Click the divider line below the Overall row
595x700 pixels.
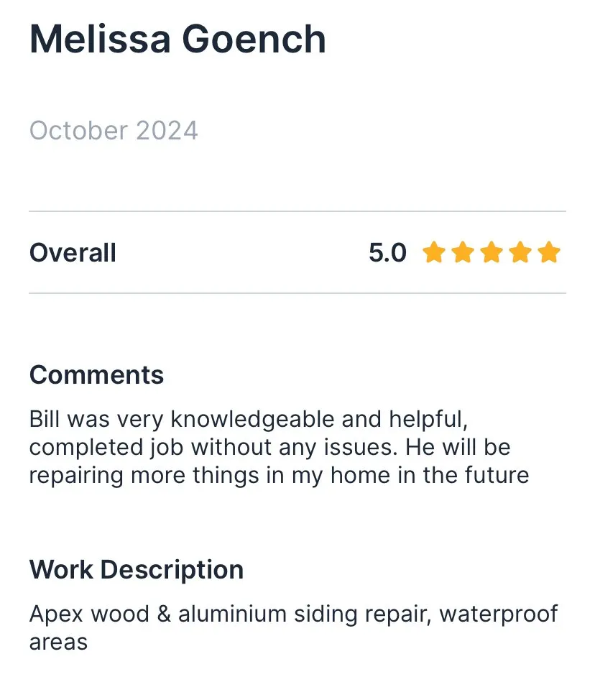pos(297,293)
